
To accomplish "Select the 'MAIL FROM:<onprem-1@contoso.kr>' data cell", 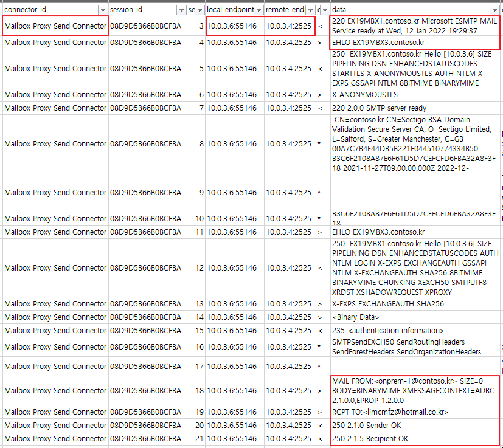I will [415, 391].
